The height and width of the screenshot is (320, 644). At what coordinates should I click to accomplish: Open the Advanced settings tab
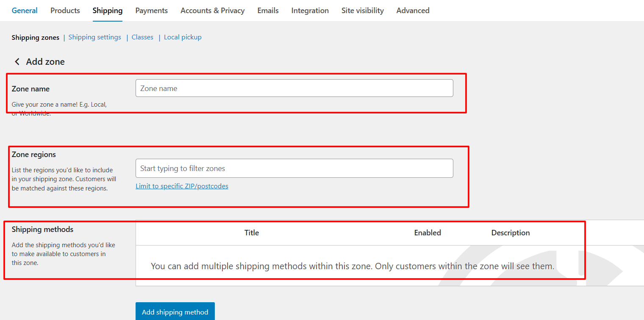tap(413, 11)
